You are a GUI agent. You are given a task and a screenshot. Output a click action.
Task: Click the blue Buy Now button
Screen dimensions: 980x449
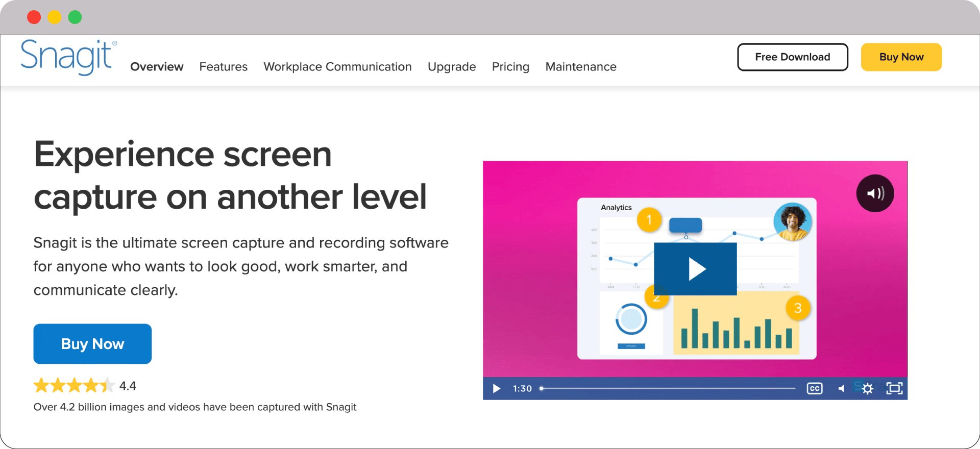point(92,344)
